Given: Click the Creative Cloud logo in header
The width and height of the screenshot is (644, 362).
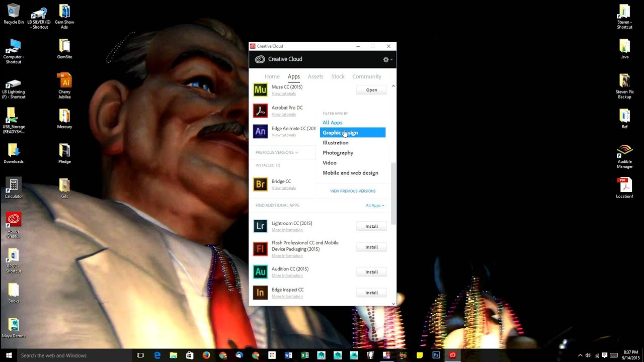Looking at the screenshot, I should tap(260, 59).
